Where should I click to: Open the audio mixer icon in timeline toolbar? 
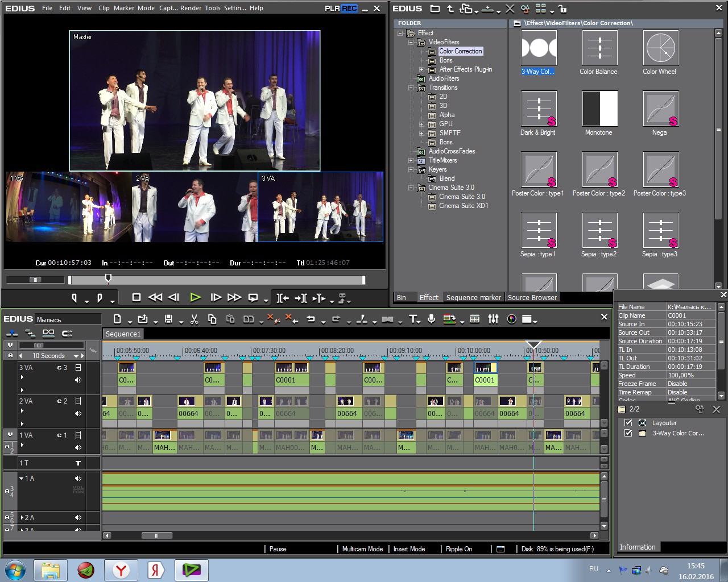coord(493,319)
